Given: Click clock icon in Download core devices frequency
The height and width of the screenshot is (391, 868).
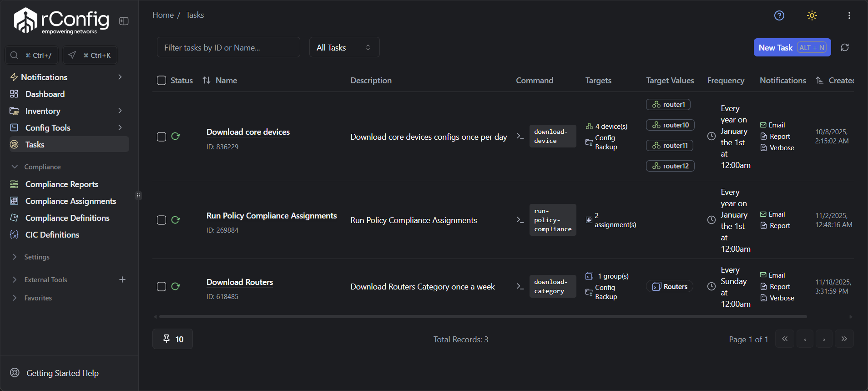Looking at the screenshot, I should pos(712,136).
